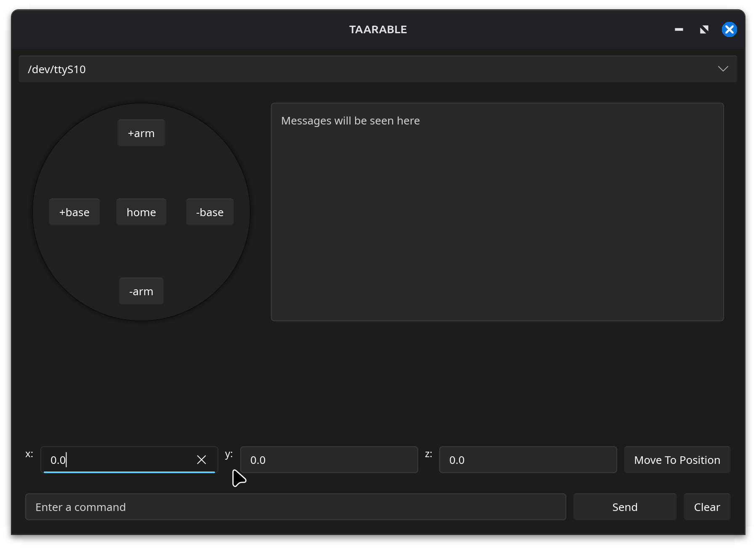Clear the messages with Clear button
Viewport: 756px width, 548px height.
tap(707, 507)
